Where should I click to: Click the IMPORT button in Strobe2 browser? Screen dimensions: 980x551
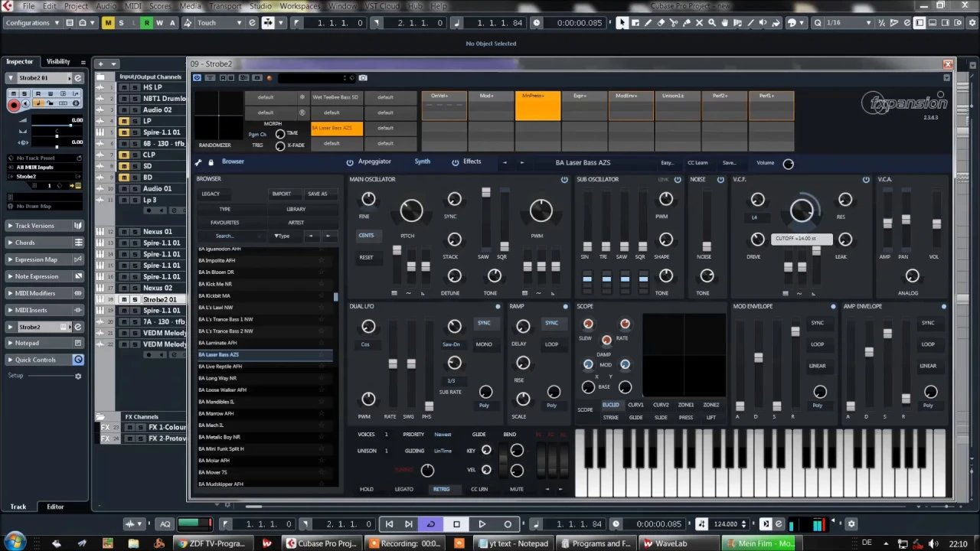pyautogui.click(x=281, y=194)
